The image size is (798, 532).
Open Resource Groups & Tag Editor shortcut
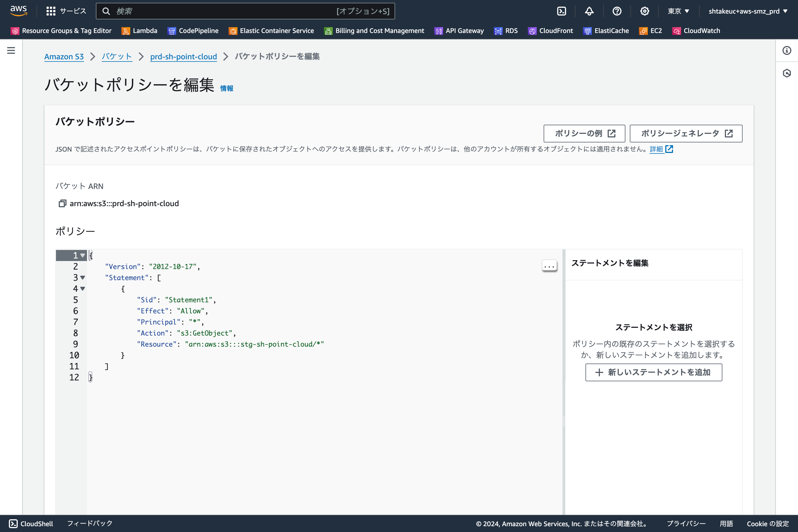[61, 31]
